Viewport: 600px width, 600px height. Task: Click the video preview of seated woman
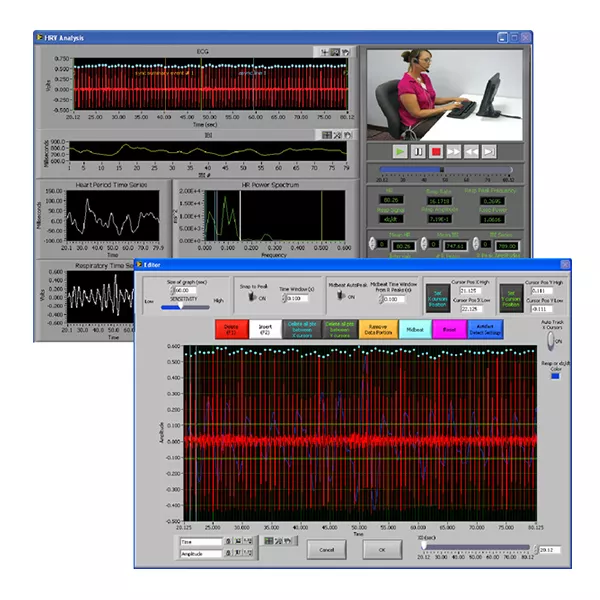(x=445, y=95)
